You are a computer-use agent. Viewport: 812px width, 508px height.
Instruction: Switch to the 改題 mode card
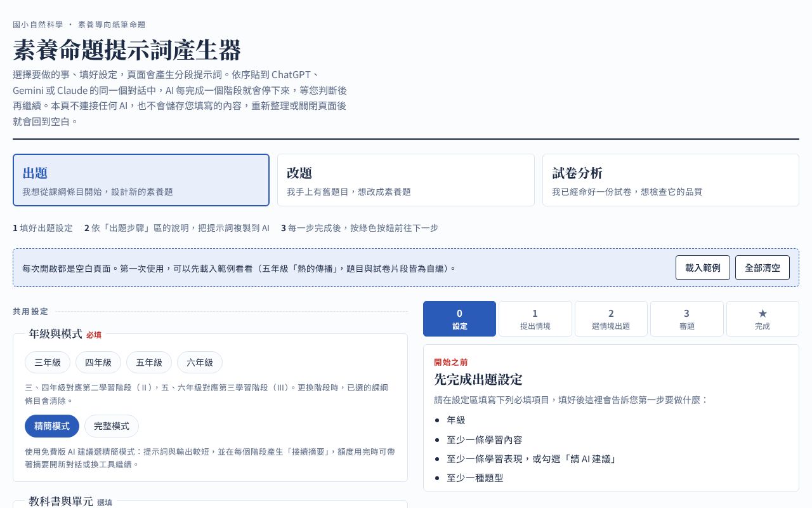406,180
